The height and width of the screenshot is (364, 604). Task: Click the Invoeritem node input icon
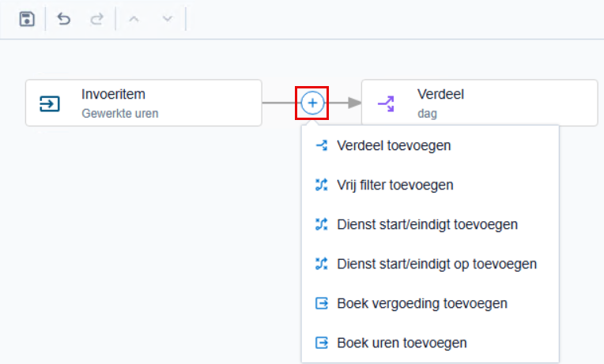[50, 103]
